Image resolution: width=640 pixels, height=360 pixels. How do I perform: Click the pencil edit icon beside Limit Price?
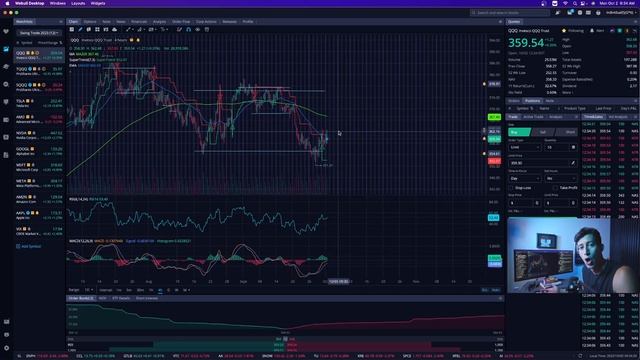point(573,163)
